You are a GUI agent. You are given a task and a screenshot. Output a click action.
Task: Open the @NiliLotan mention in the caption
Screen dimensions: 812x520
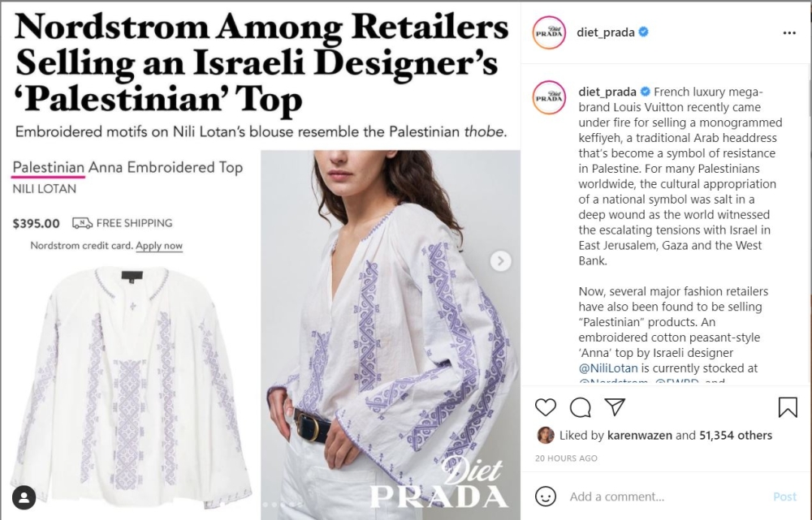(608, 367)
